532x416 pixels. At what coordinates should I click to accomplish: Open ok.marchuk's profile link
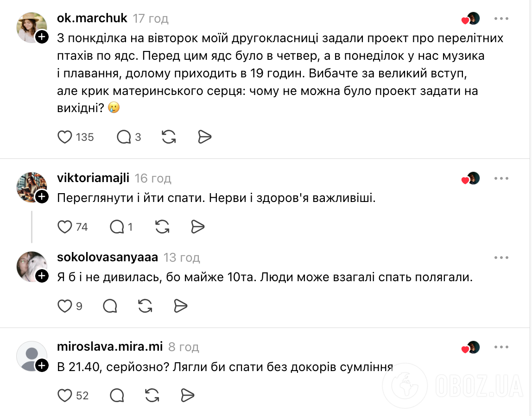point(91,18)
